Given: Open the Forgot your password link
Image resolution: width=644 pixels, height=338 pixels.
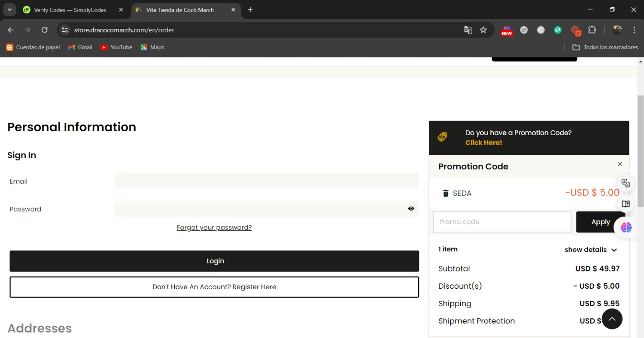Looking at the screenshot, I should click(x=214, y=227).
